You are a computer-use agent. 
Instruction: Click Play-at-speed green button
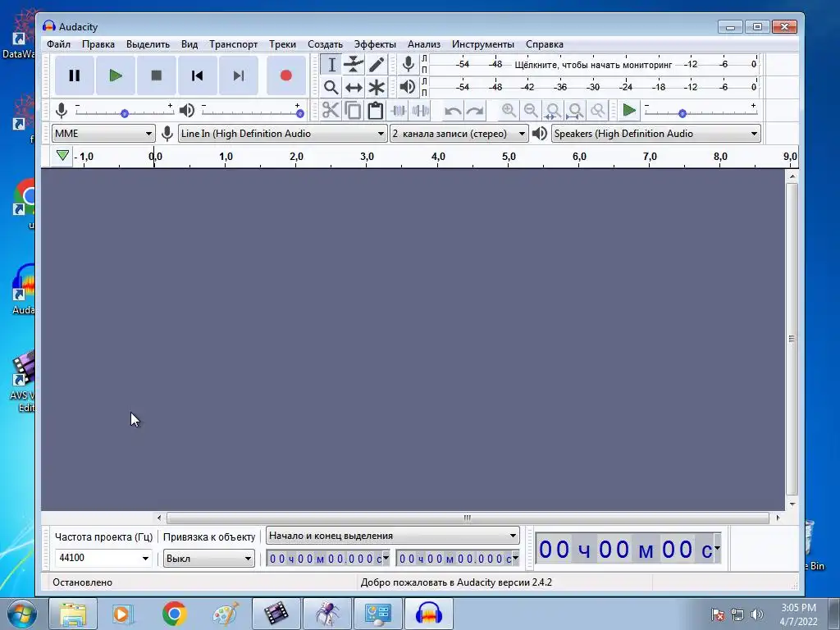(x=629, y=111)
